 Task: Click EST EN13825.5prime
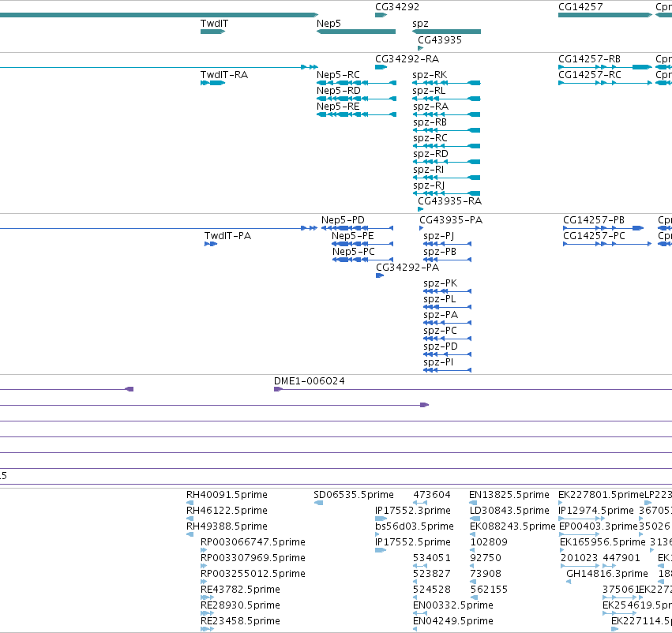509,495
